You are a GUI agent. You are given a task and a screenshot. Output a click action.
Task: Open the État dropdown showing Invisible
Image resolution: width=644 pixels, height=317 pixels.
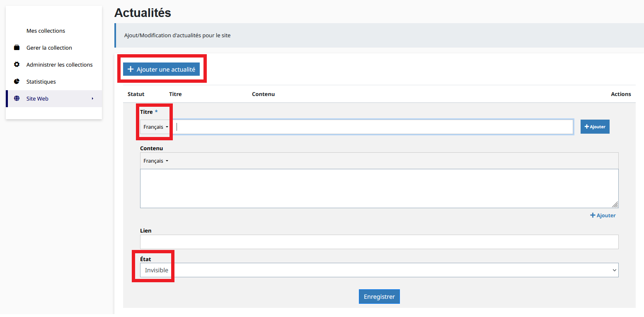[379, 270]
